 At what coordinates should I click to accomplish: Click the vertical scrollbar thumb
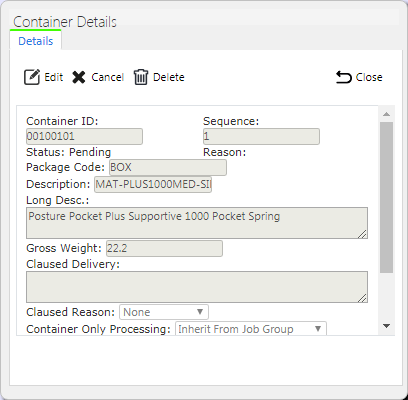click(x=387, y=197)
